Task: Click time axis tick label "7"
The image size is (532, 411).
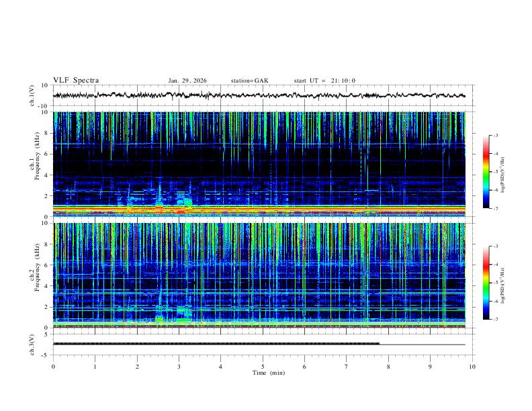Action: 347,367
